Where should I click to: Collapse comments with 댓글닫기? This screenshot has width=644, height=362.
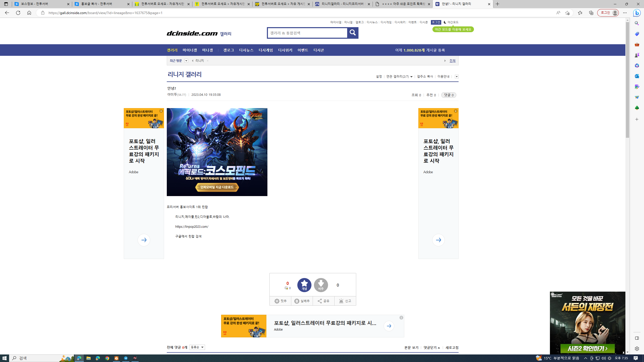(432, 348)
